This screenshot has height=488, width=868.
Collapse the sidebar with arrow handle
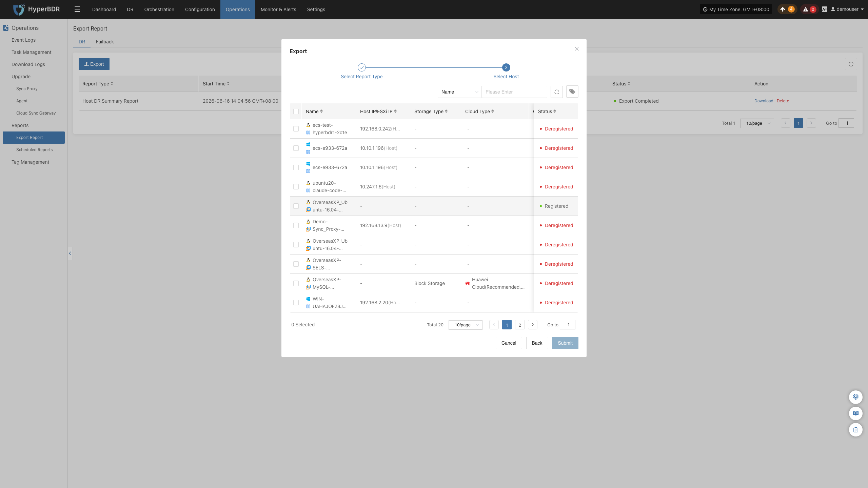pos(70,253)
